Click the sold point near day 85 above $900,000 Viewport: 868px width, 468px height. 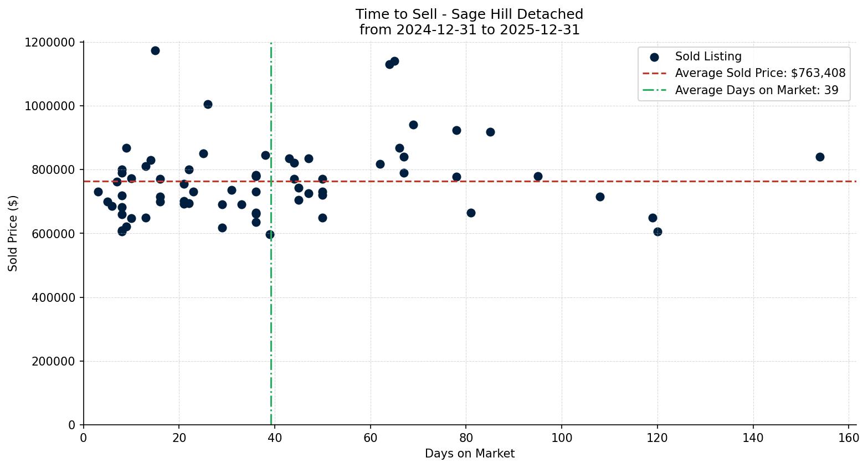pyautogui.click(x=490, y=132)
